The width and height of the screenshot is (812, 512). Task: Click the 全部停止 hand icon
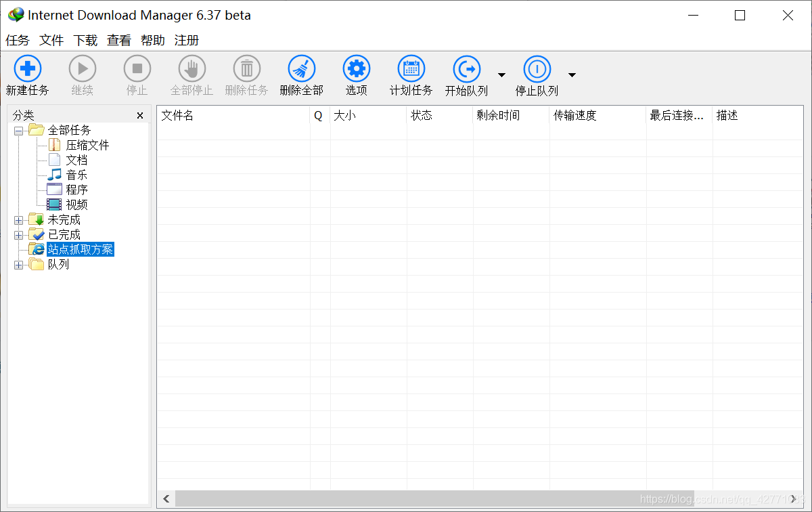click(192, 68)
